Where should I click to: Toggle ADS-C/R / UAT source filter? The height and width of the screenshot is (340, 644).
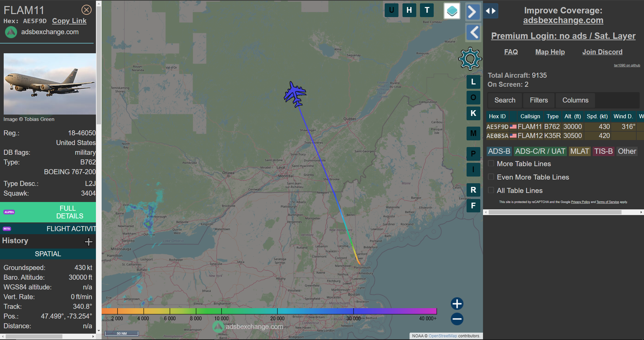pyautogui.click(x=540, y=151)
